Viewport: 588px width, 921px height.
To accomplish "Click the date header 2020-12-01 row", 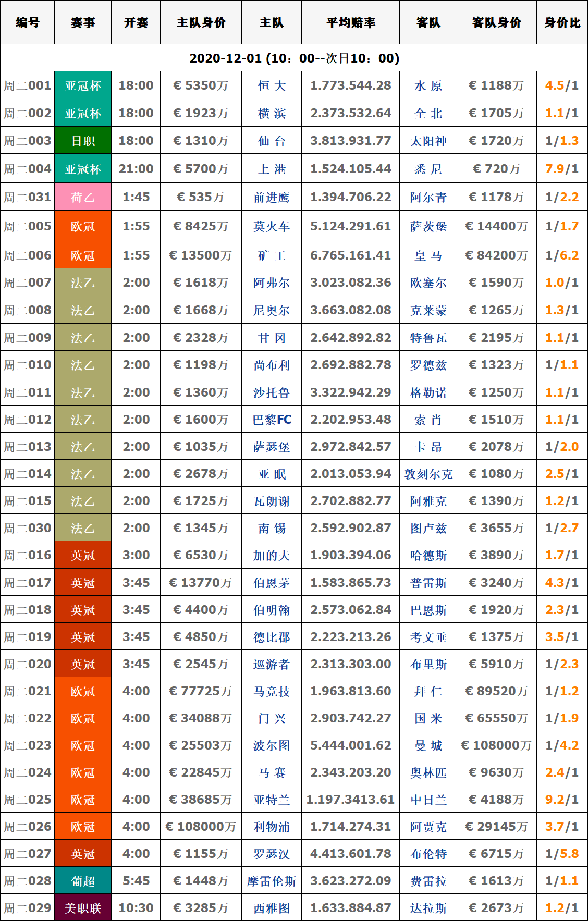I will [x=294, y=58].
